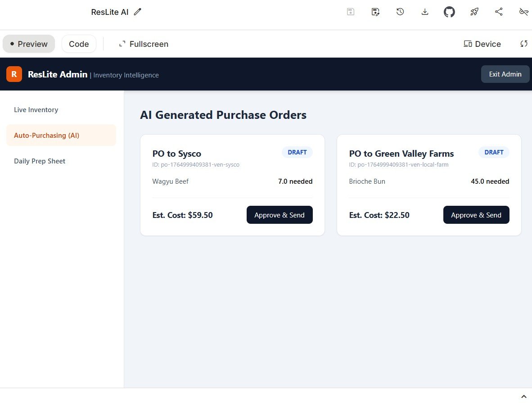Viewport: 532px width, 403px height.
Task: Open Live Inventory section
Action: tap(61, 110)
